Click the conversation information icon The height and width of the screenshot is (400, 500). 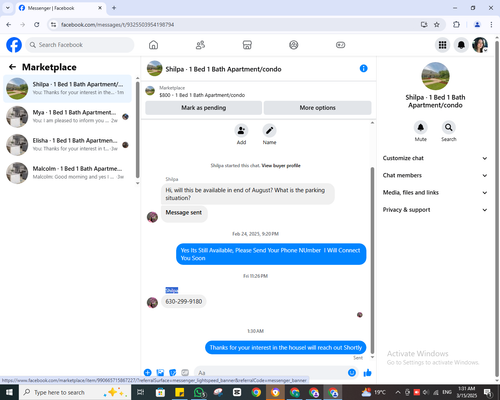364,68
